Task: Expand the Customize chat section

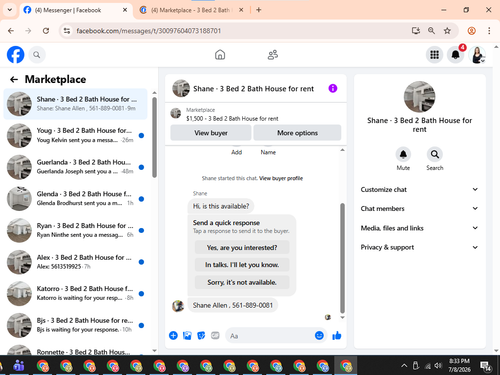Action: click(x=419, y=189)
